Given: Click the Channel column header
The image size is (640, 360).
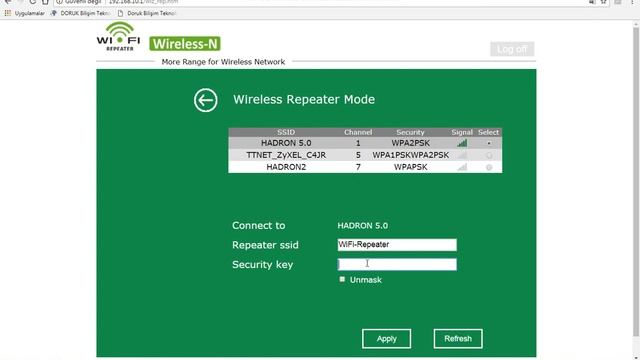Looking at the screenshot, I should coord(358,132).
